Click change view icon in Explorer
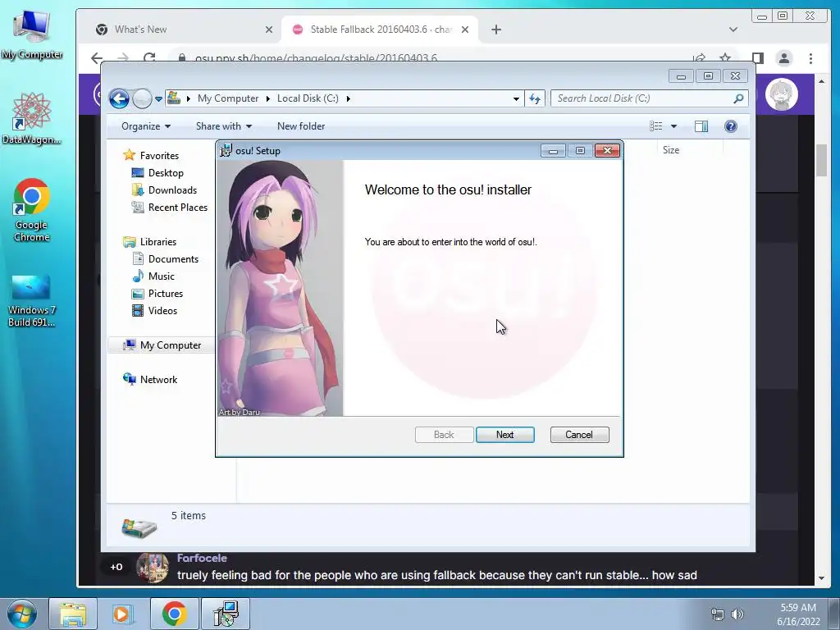The image size is (840, 630). [655, 126]
